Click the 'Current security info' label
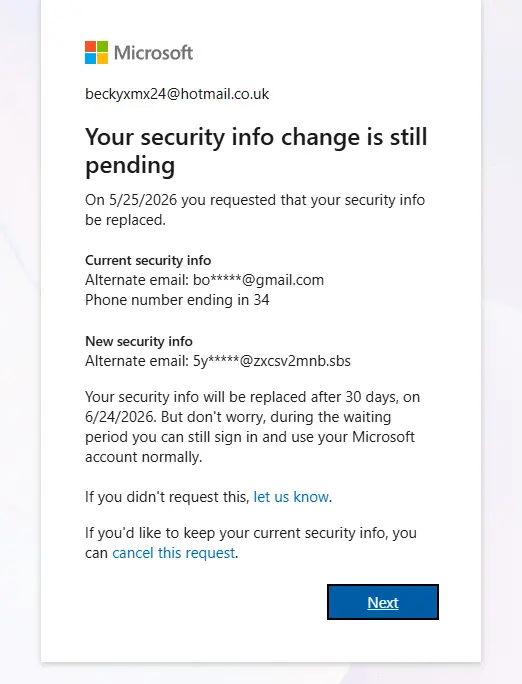The height and width of the screenshot is (684, 522). point(148,260)
